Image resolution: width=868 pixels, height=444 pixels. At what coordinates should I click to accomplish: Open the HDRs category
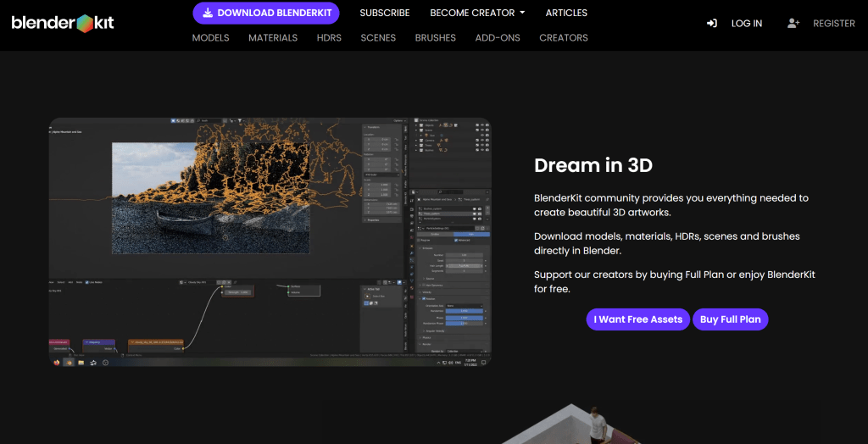[x=329, y=37]
